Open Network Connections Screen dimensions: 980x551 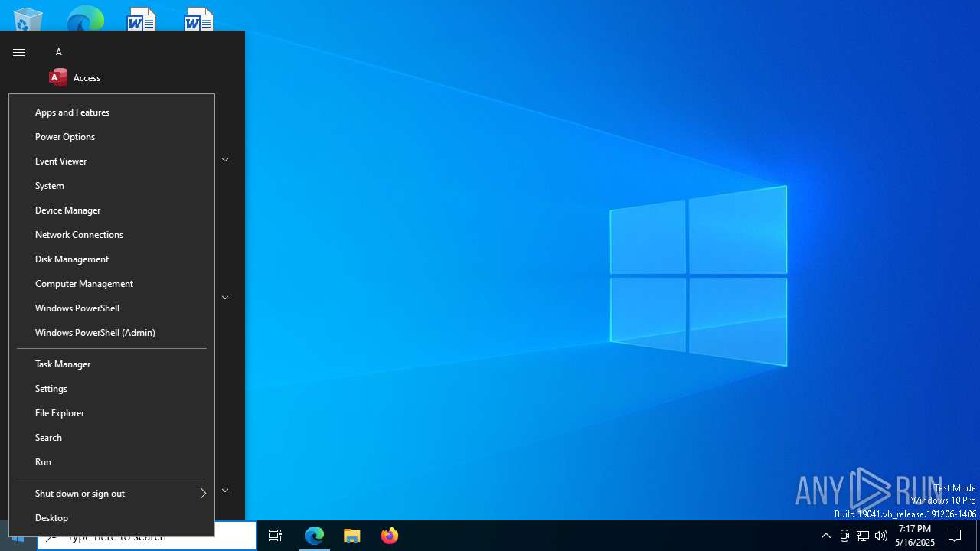tap(112, 235)
